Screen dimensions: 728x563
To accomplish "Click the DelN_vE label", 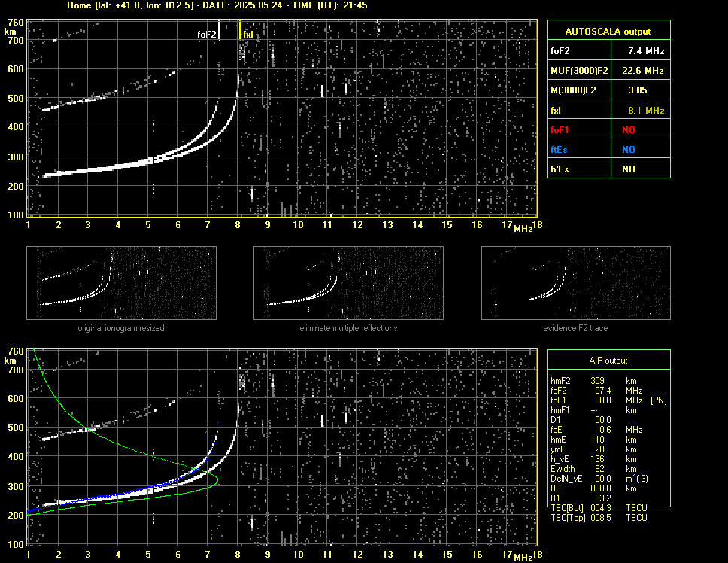I will tap(566, 479).
